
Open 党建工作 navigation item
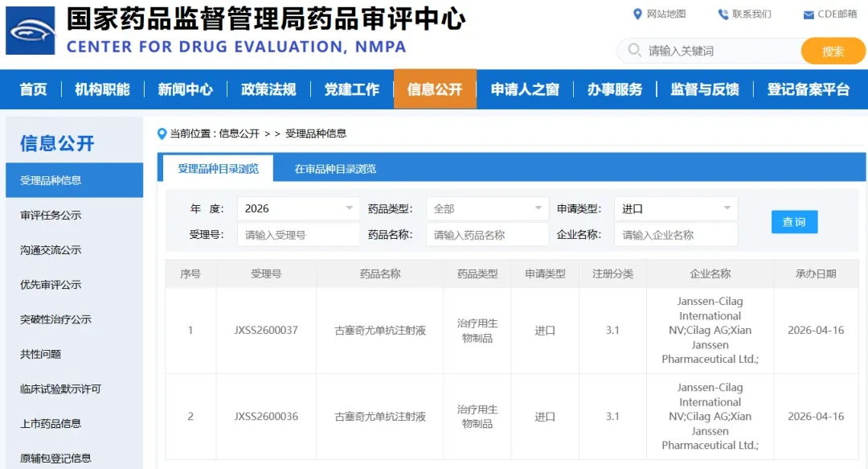click(x=351, y=89)
